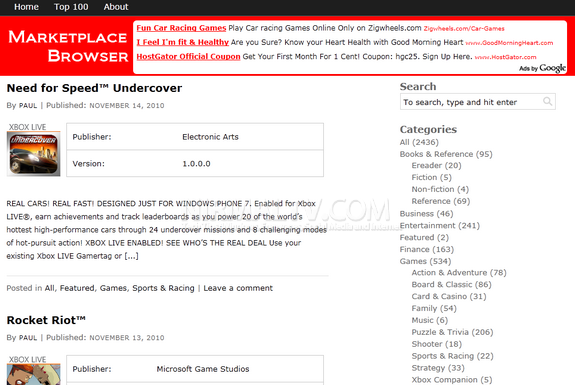
Task: Open the Fun Car Racing Games ad
Action: click(x=181, y=28)
